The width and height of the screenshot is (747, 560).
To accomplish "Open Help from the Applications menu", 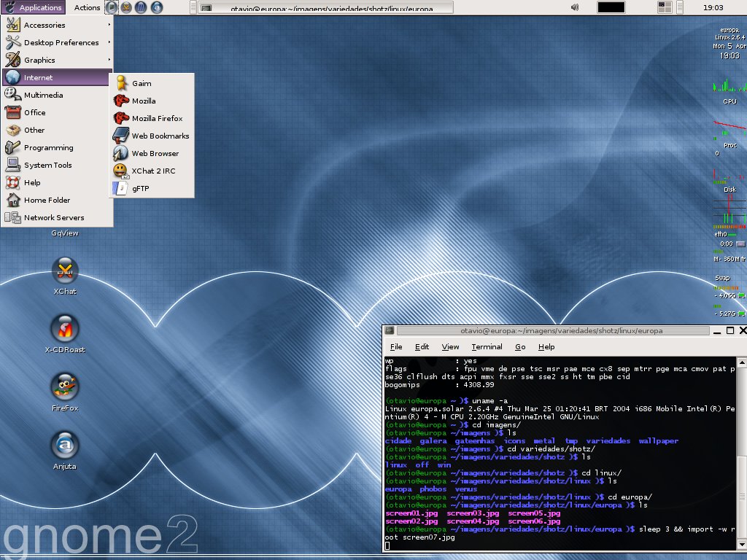I will [x=57, y=182].
